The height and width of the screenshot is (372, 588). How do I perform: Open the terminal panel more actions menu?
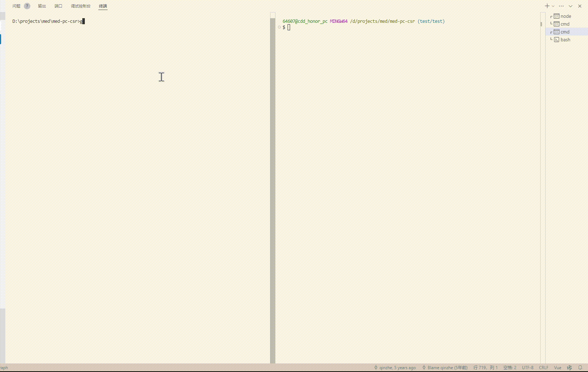[x=561, y=6]
